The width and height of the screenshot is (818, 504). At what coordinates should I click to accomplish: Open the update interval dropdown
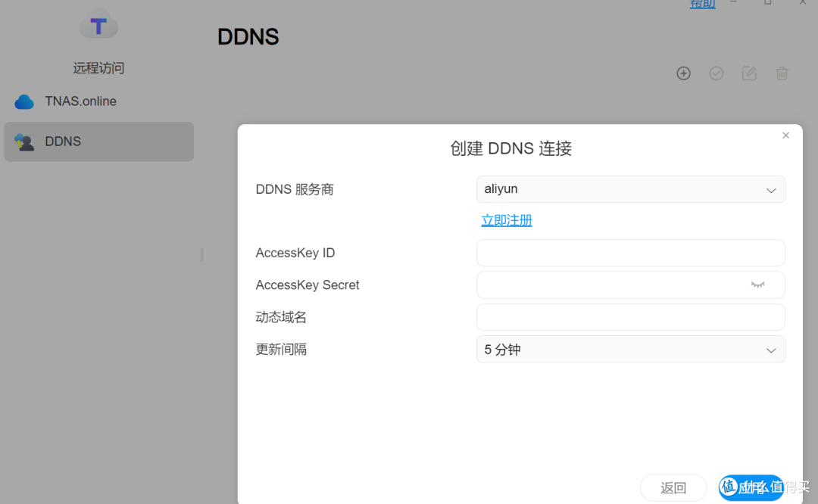point(630,349)
